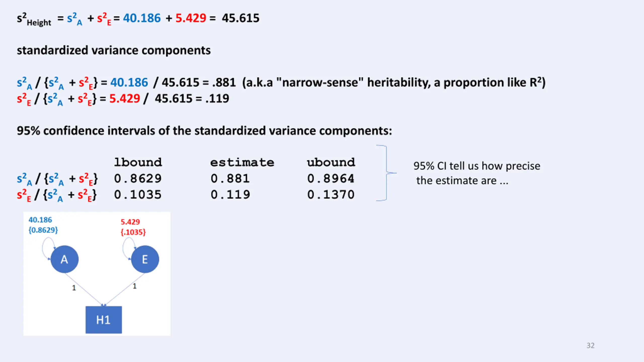
Task: Select the blue {0.8629} diagram label
Action: pos(43,230)
